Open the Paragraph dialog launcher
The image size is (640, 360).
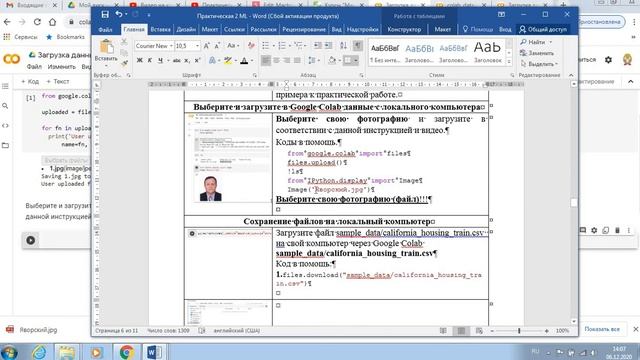pos(362,75)
